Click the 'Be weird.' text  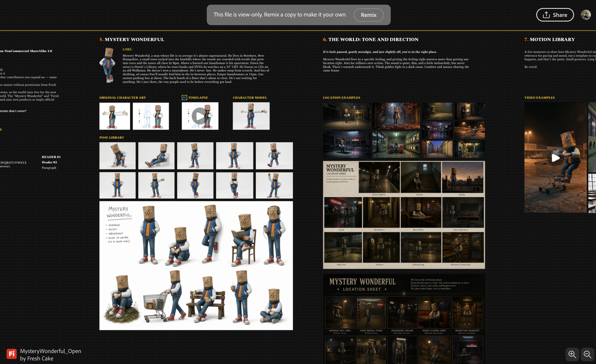[531, 67]
